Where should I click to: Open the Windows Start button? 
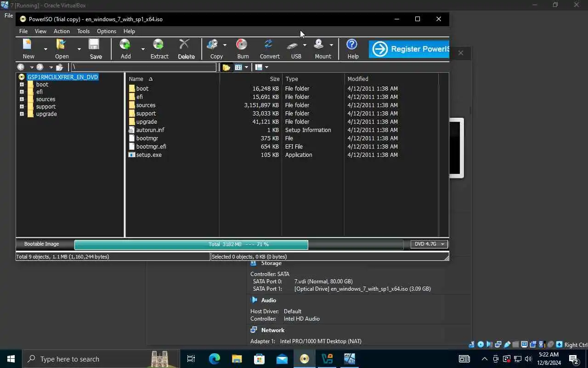11,359
